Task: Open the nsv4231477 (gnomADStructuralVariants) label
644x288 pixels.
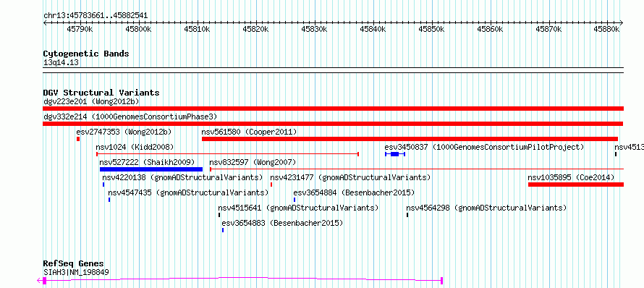Action: (x=351, y=177)
